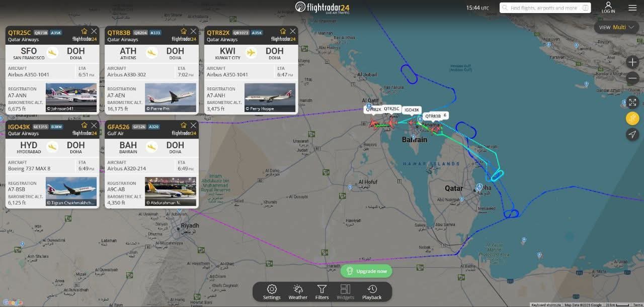Close the GFA526 flight card

[x=193, y=126]
